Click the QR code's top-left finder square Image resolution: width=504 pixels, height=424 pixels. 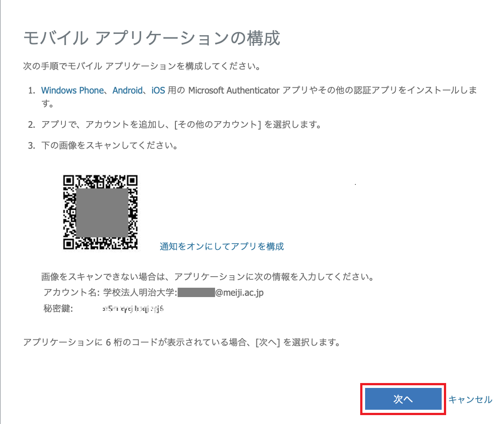[69, 181]
